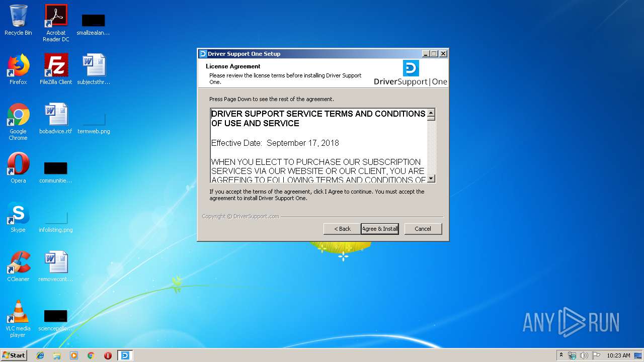Open Firefox desktop shortcut

[18, 69]
